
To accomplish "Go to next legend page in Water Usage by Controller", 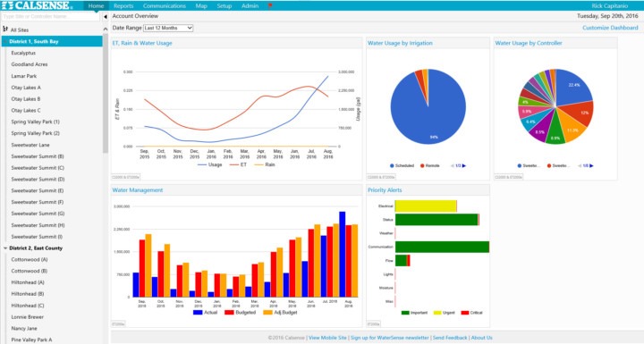I will [592, 166].
